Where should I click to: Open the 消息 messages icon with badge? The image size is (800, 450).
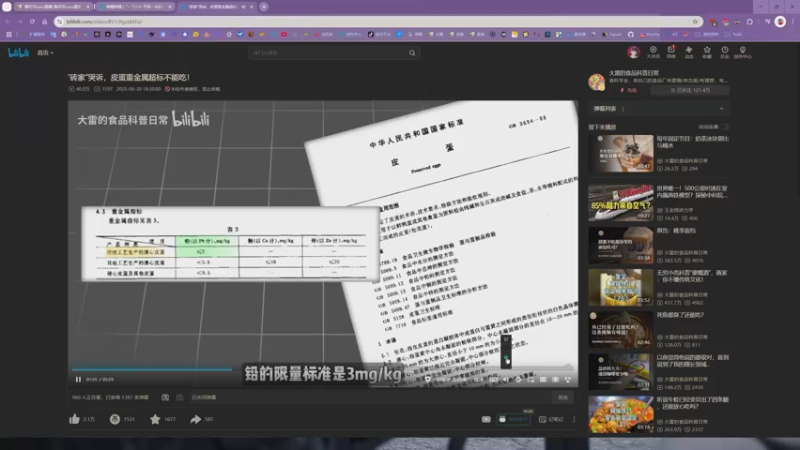pos(671,52)
